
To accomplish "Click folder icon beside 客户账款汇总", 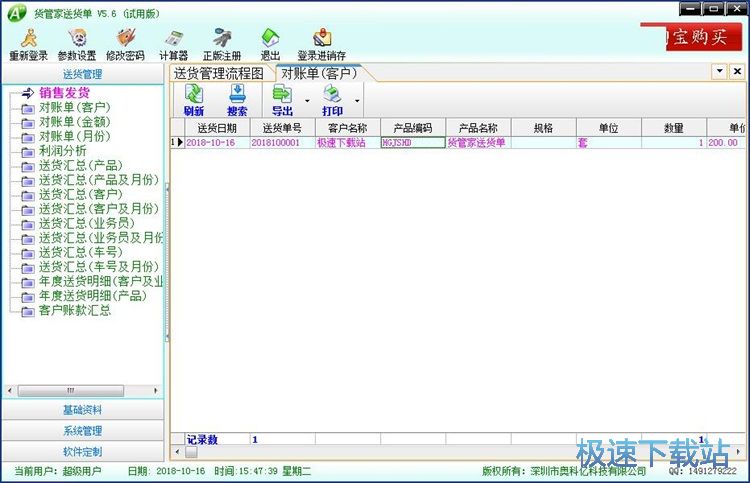I will pos(28,312).
